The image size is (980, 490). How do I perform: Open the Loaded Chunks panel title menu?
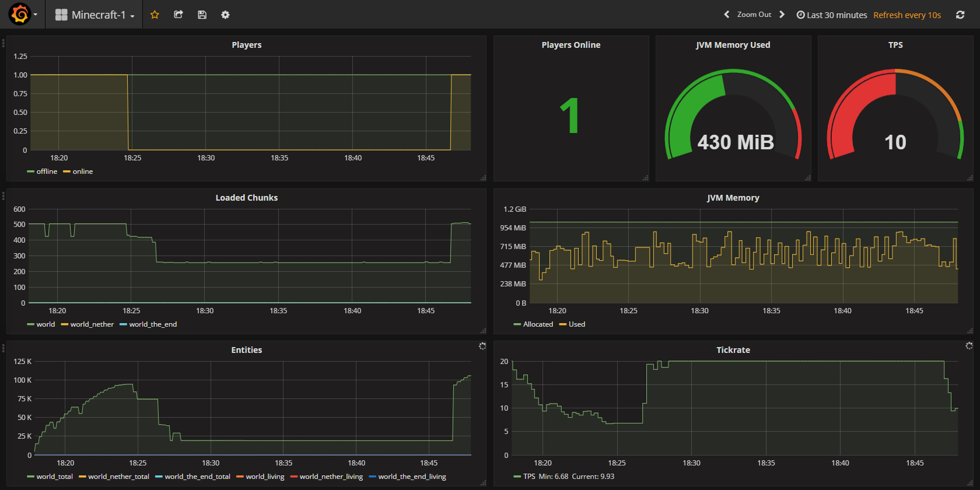pyautogui.click(x=246, y=198)
